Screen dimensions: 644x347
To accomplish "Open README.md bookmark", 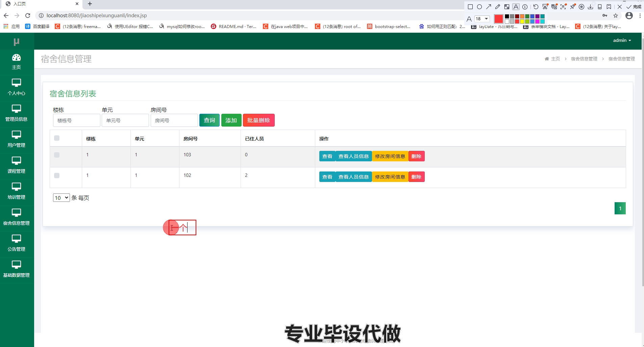I will tap(233, 26).
